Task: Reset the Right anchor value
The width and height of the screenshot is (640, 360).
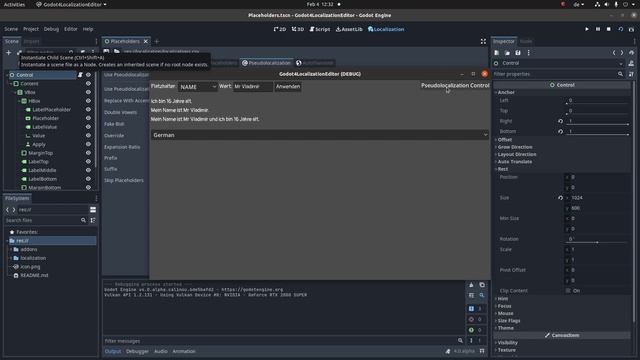Action: [560, 121]
